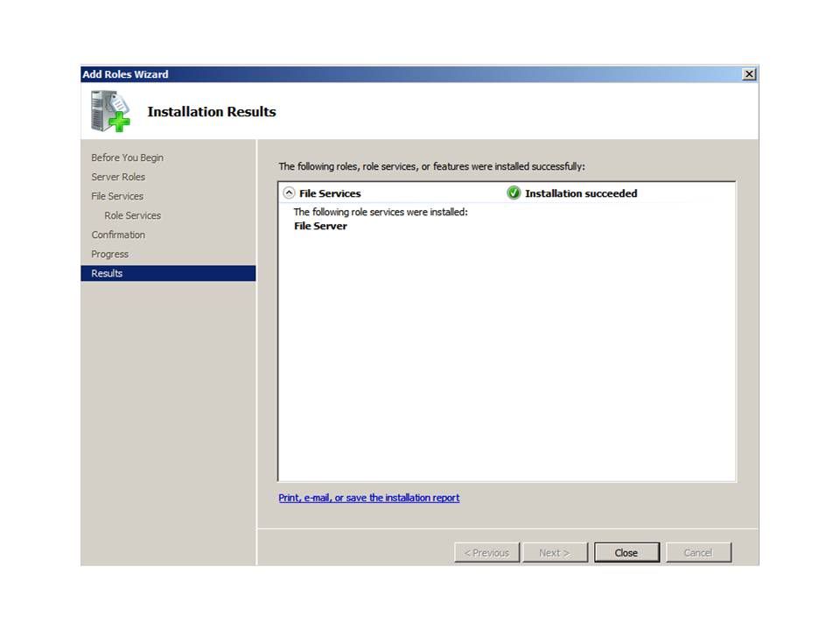Click the green installation succeeded checkmark icon
The image size is (840, 630).
click(x=514, y=193)
